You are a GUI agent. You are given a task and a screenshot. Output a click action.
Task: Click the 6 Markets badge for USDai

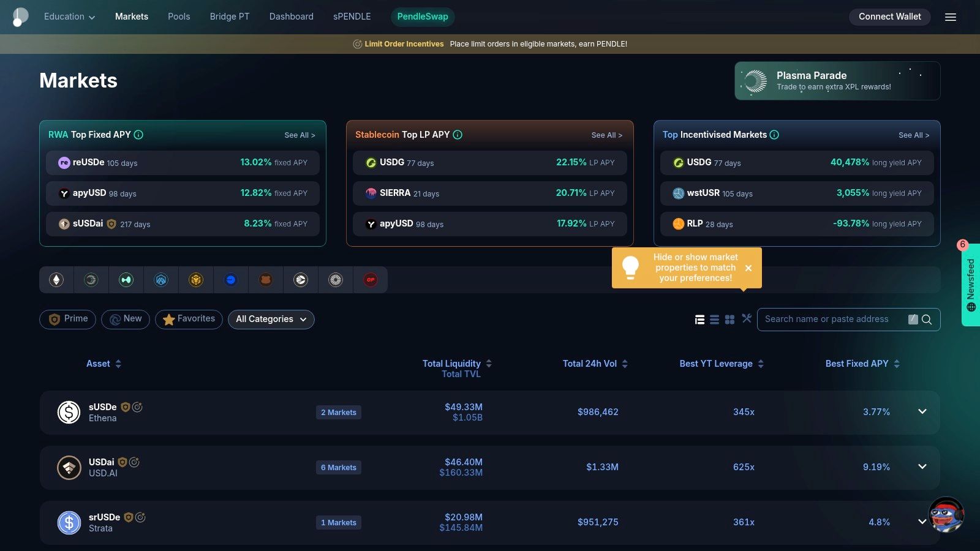pyautogui.click(x=339, y=468)
